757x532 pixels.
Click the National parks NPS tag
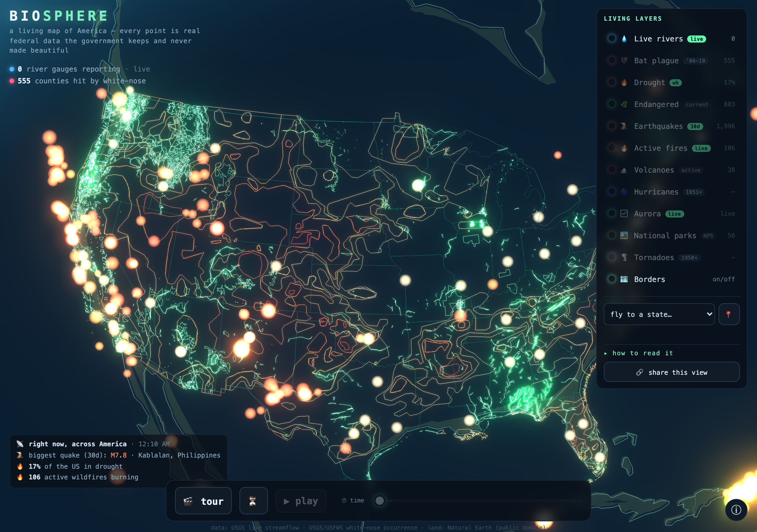(708, 236)
